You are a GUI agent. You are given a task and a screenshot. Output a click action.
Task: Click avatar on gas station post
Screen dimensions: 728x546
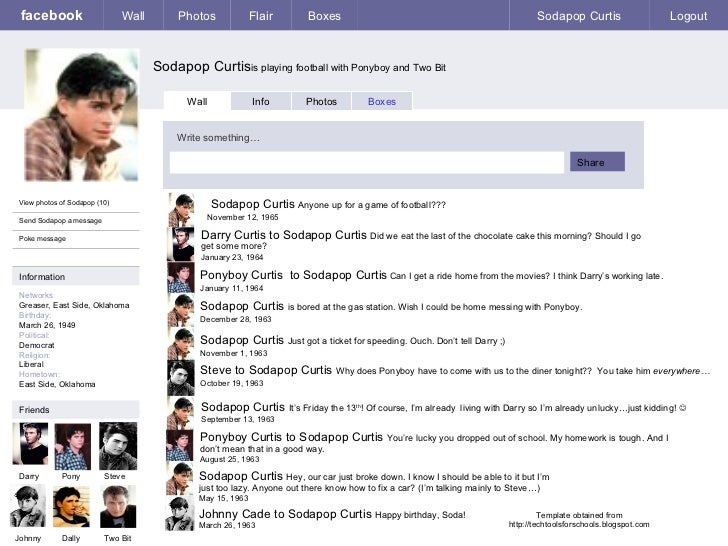tap(181, 310)
